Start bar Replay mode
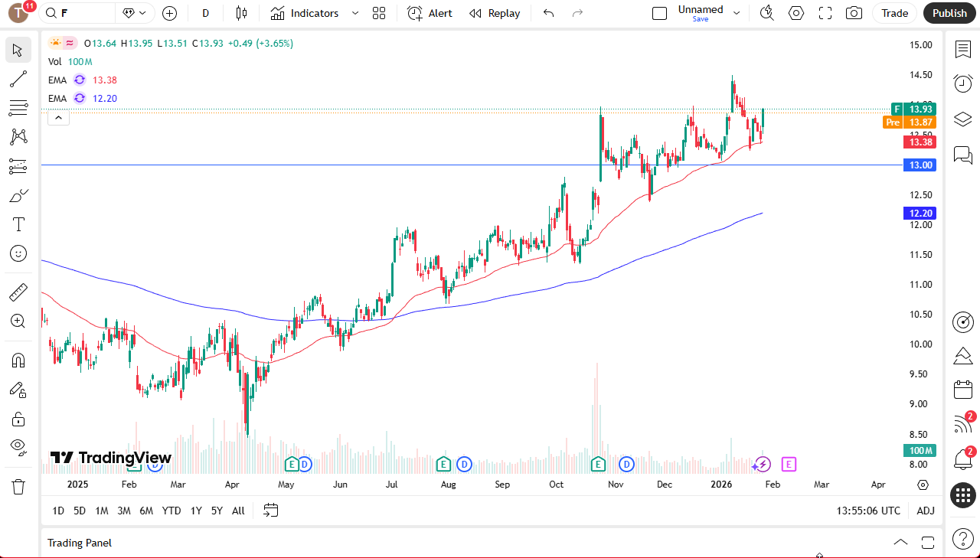Screen dimensions: 980x558 pos(495,13)
